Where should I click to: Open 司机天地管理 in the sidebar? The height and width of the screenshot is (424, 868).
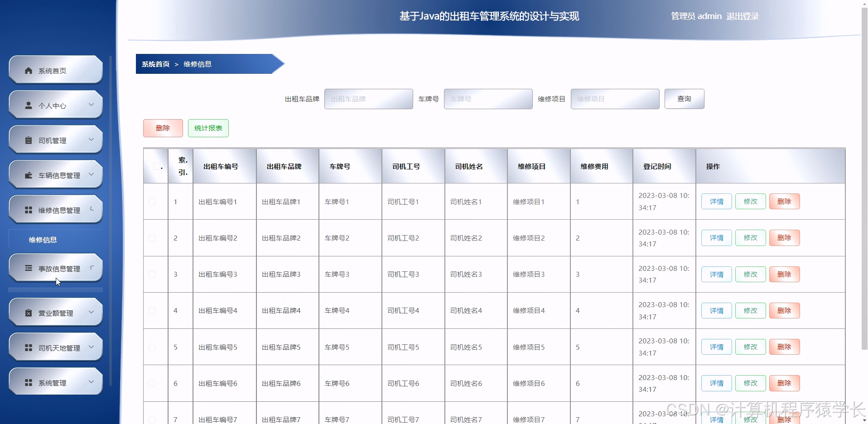point(56,347)
